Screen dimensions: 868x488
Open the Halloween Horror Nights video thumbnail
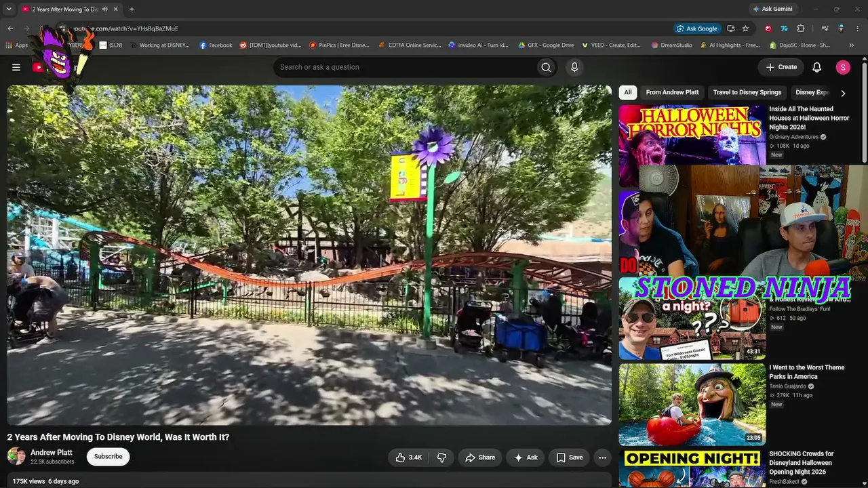click(692, 134)
